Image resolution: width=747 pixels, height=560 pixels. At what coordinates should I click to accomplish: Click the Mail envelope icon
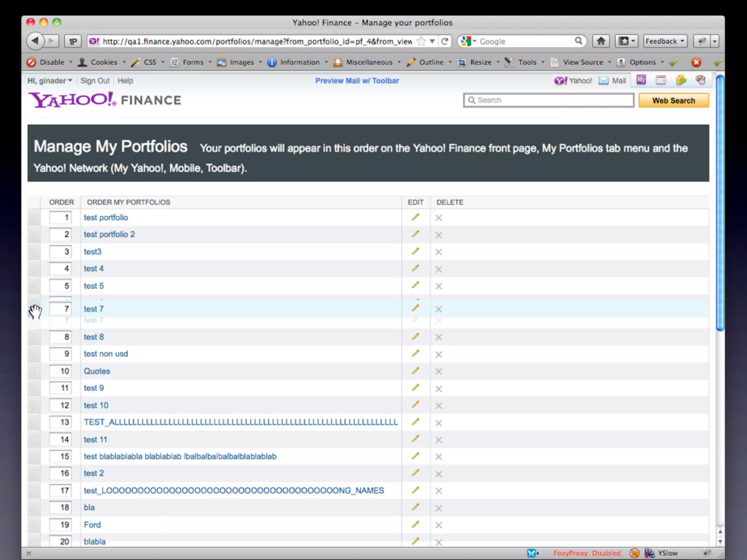[604, 81]
